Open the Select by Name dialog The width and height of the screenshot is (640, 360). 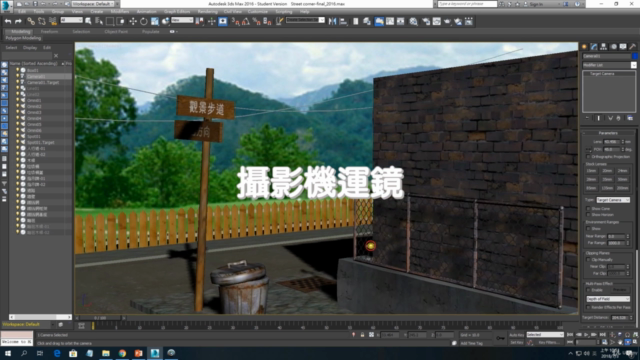tap(99, 21)
